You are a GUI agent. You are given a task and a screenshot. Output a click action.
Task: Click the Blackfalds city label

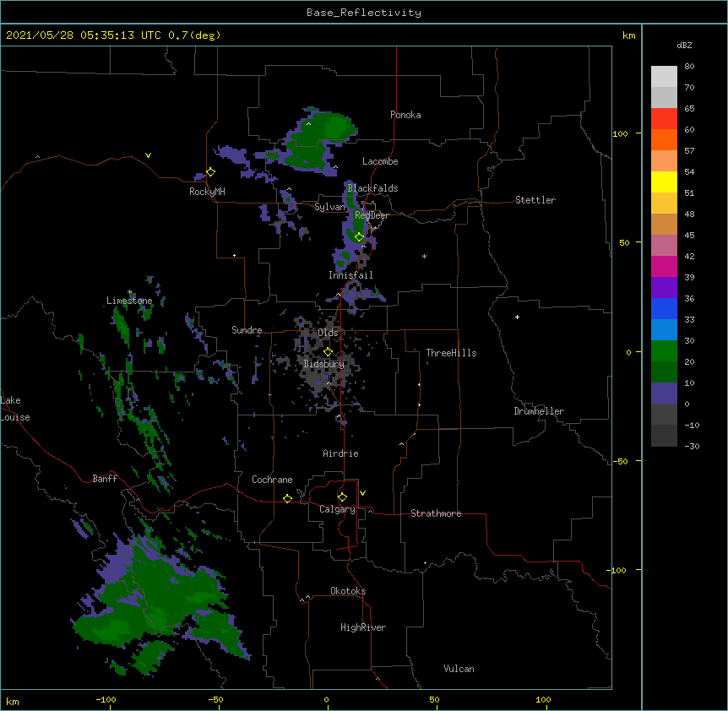tap(372, 188)
